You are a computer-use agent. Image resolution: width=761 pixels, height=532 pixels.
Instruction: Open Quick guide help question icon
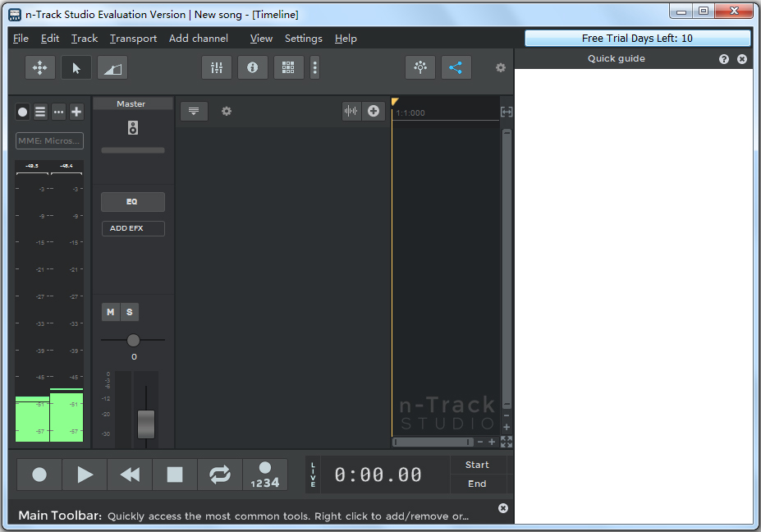coord(723,59)
